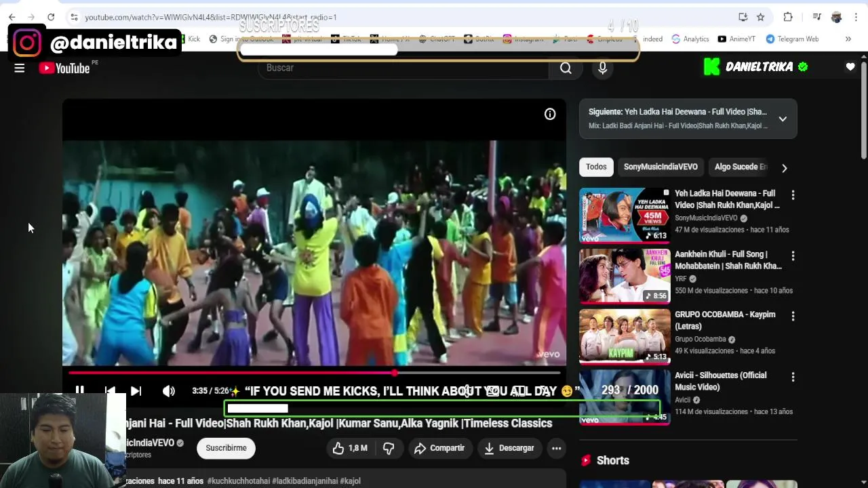Viewport: 868px width, 488px height.
Task: Open the media control icon in the Chrome toolbar
Action: (x=817, y=17)
